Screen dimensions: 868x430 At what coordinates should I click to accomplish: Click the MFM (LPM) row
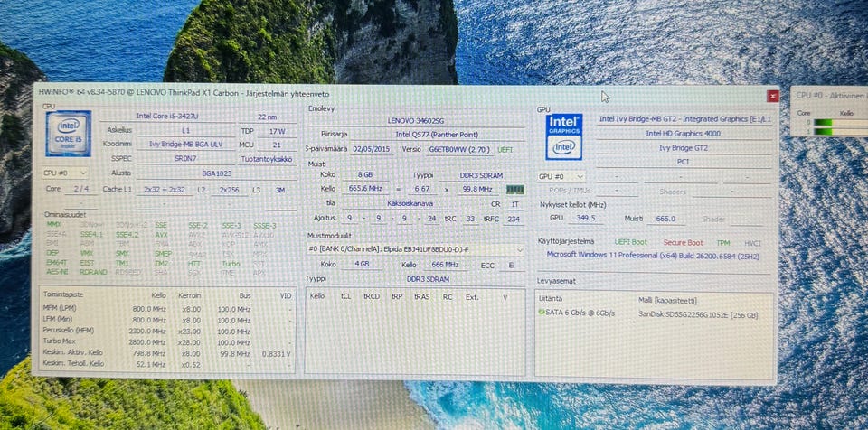(166, 309)
